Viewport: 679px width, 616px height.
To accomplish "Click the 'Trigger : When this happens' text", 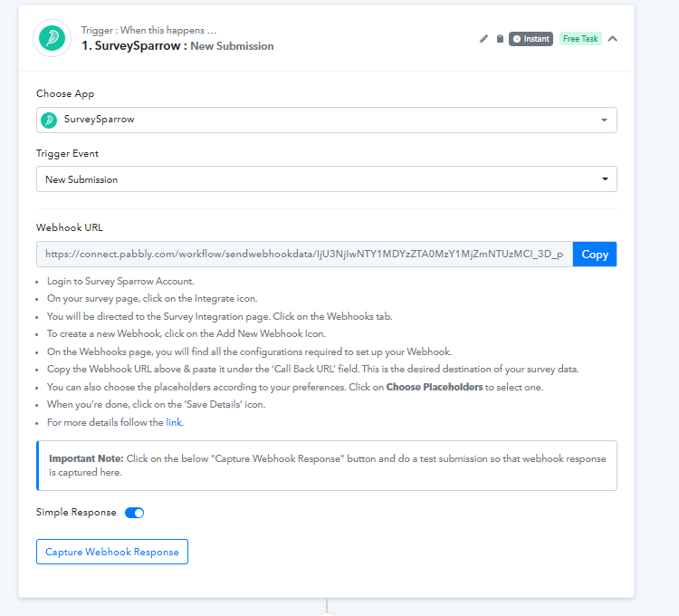I will pos(148,30).
